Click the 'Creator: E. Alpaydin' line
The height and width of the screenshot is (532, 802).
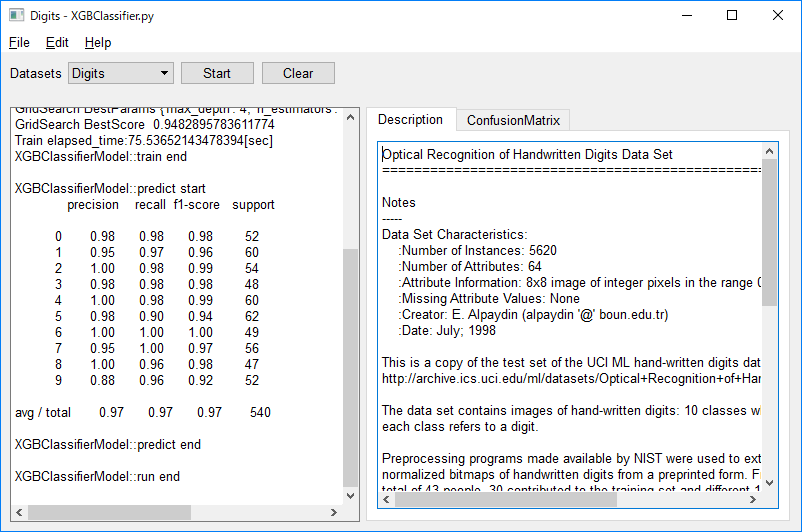pyautogui.click(x=533, y=314)
